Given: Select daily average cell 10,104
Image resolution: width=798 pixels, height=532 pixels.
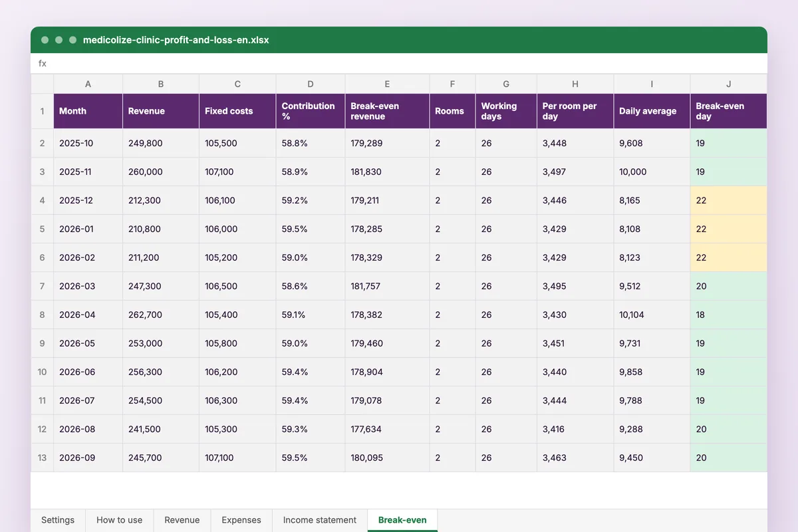Looking at the screenshot, I should 652,315.
